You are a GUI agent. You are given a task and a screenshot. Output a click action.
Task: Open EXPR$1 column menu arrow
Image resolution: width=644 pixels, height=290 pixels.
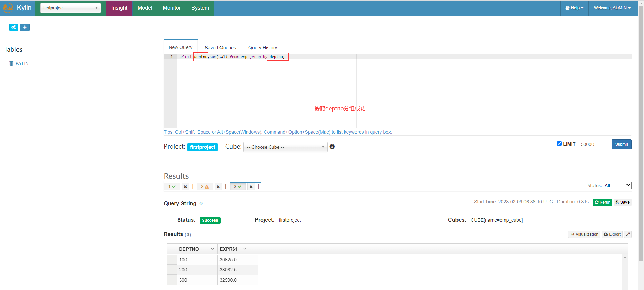(x=245, y=249)
